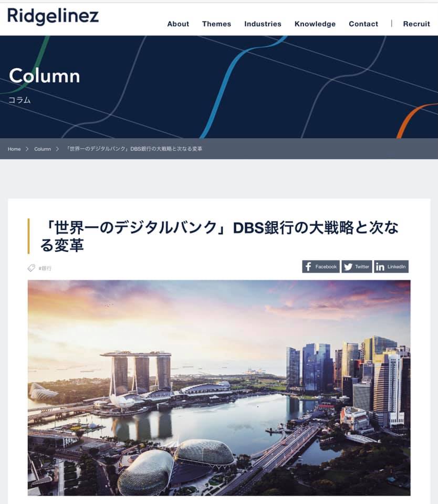Open the Knowledge menu
Image resolution: width=438 pixels, height=504 pixels.
pyautogui.click(x=315, y=24)
